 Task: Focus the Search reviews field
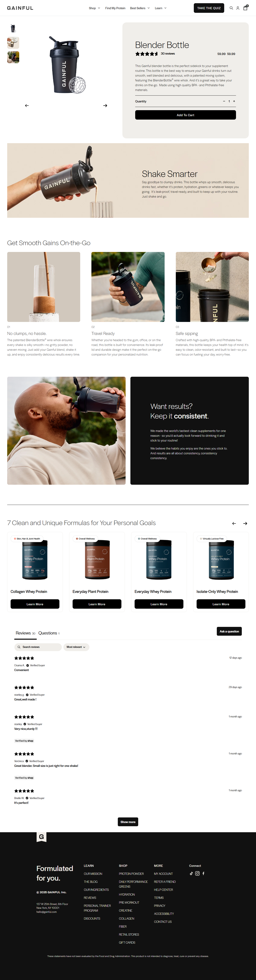pyautogui.click(x=38, y=647)
